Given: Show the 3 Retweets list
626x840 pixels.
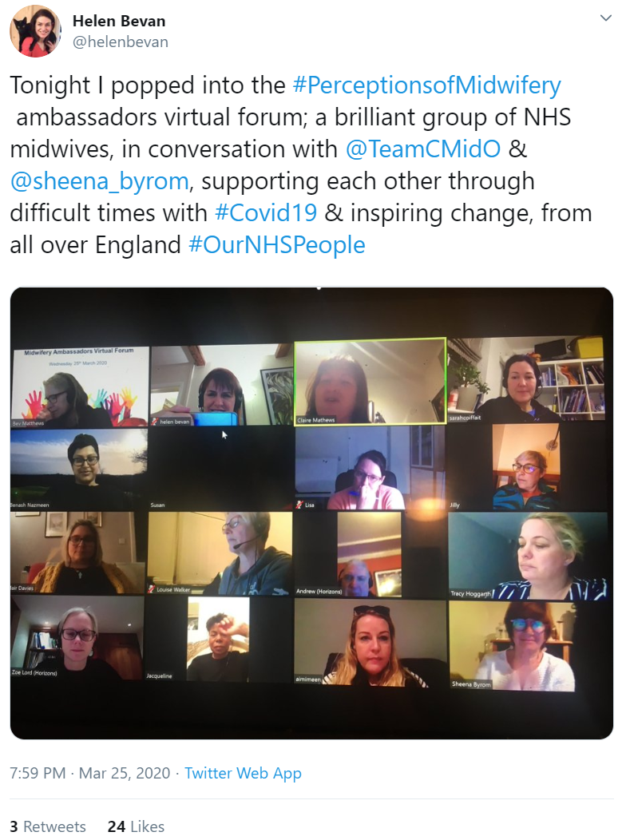Looking at the screenshot, I should (x=48, y=826).
